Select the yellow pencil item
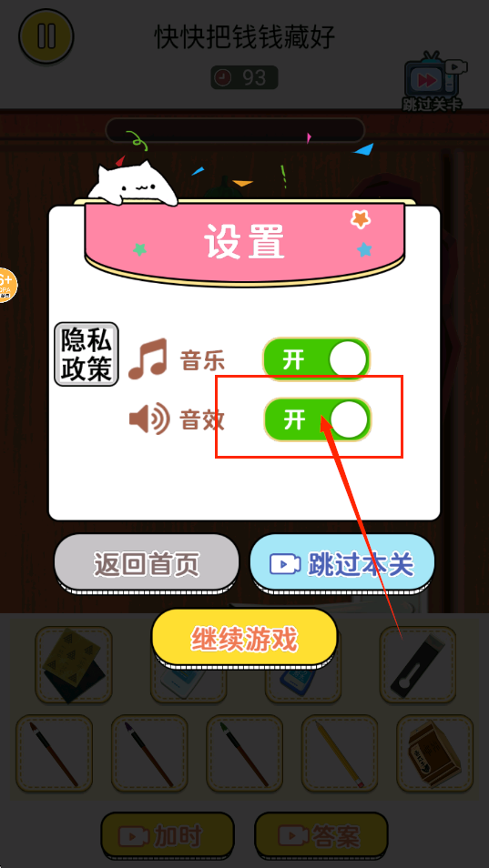Viewport: 489px width, 868px height. tap(340, 753)
